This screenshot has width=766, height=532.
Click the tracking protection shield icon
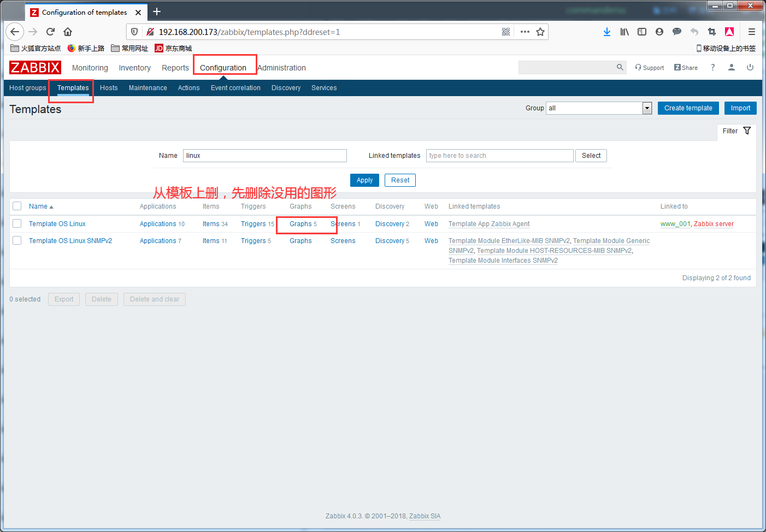point(134,32)
